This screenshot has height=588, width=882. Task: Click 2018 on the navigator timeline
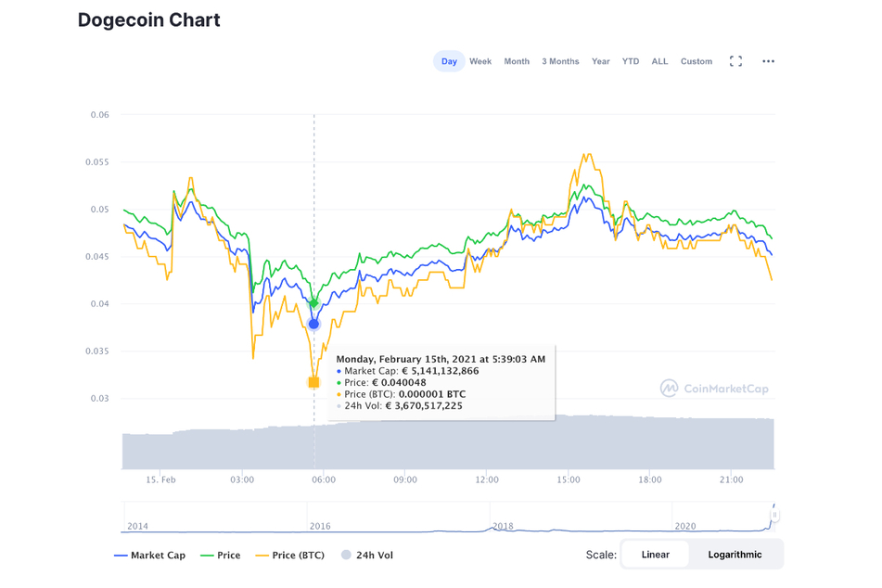coord(503,526)
